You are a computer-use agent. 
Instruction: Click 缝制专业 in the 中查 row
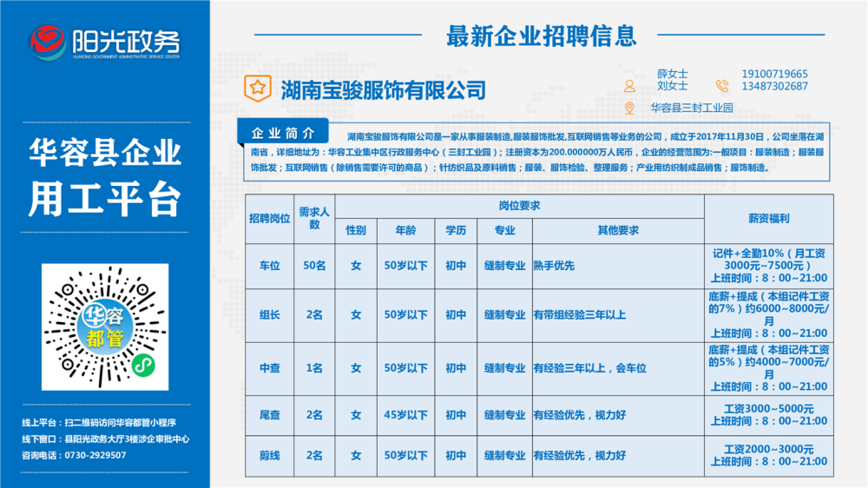point(504,368)
